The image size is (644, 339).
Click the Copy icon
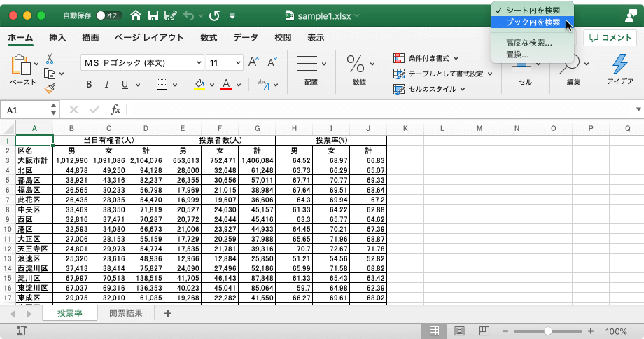point(50,74)
